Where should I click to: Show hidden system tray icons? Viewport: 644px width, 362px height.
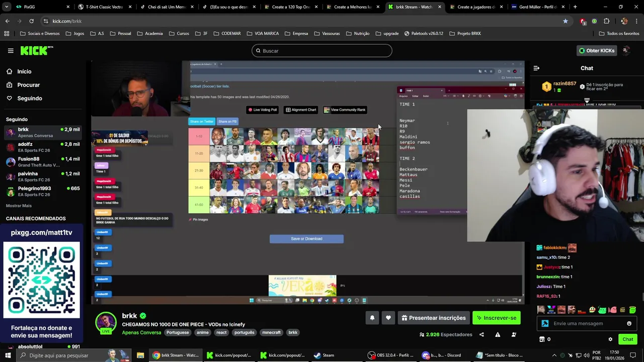554,355
